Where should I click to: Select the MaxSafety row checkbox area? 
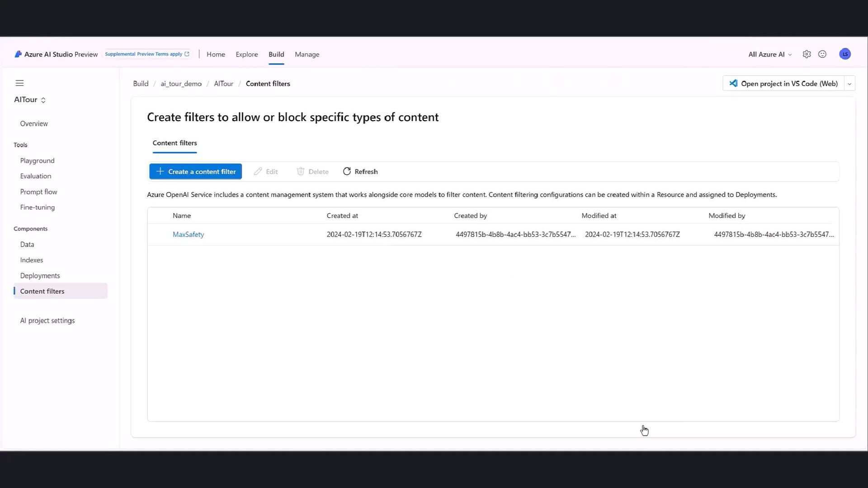click(160, 234)
